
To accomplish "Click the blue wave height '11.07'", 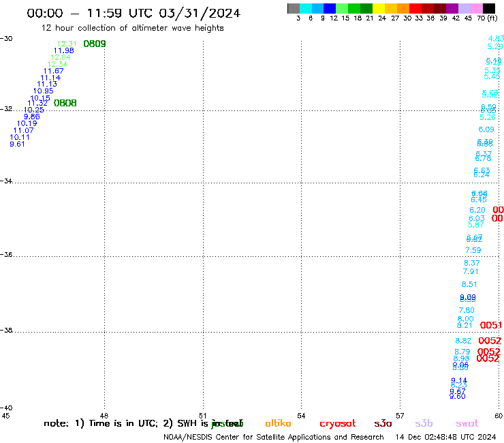I will pyautogui.click(x=23, y=130).
